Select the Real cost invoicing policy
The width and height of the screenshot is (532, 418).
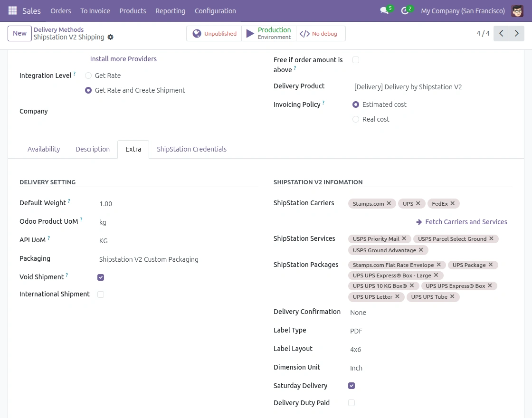(356, 119)
